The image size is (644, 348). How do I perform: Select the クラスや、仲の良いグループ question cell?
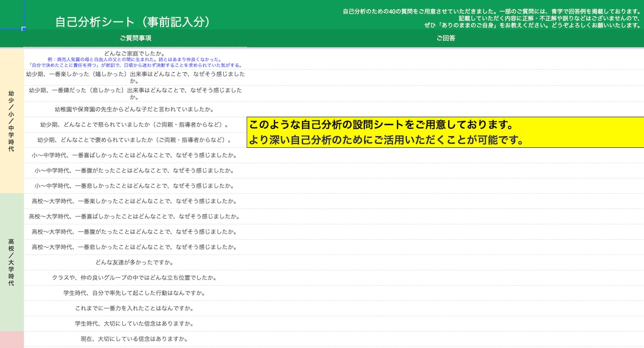click(x=135, y=278)
